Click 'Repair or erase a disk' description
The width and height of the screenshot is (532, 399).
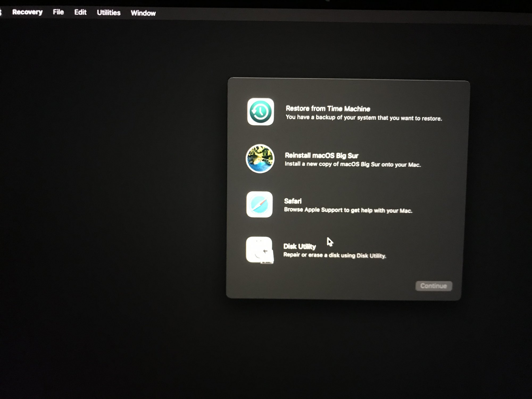[x=335, y=255]
